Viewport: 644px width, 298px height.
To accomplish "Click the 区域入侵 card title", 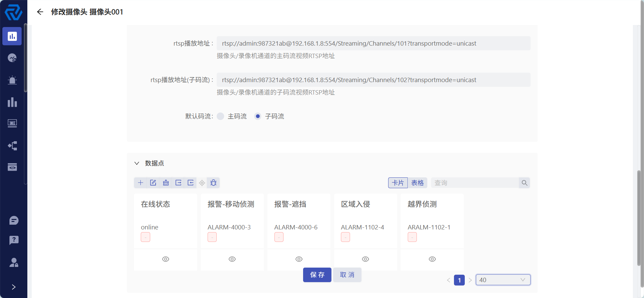I will 355,204.
